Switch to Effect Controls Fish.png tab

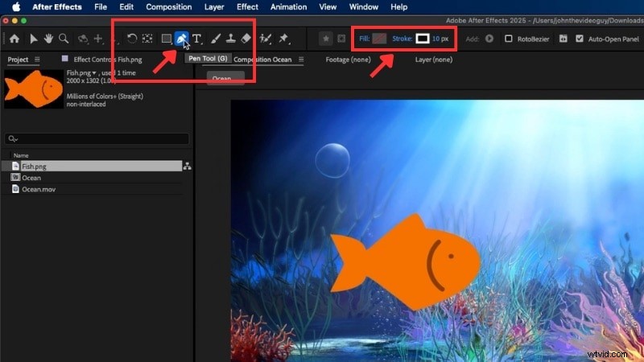108,60
